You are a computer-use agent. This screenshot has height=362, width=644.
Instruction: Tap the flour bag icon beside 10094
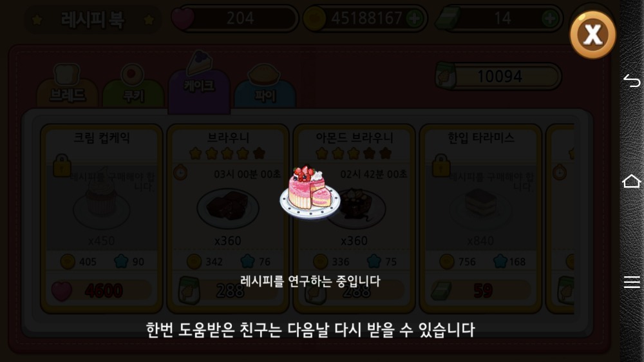(x=446, y=75)
